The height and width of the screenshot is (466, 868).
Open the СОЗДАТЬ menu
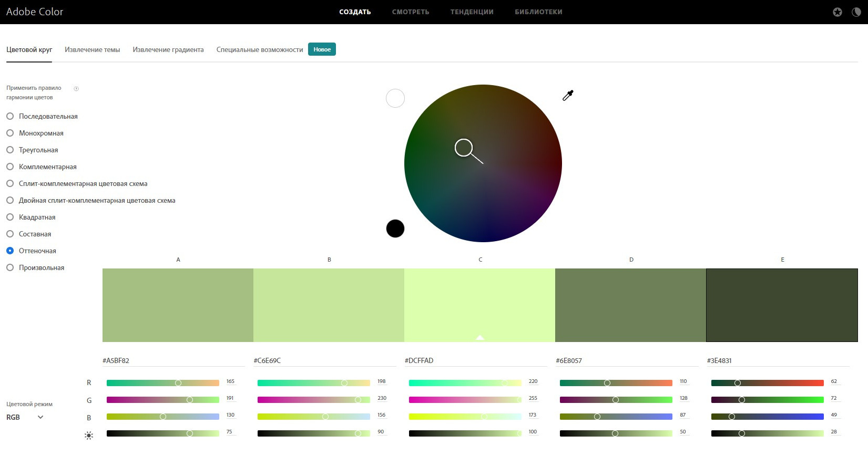click(x=355, y=12)
